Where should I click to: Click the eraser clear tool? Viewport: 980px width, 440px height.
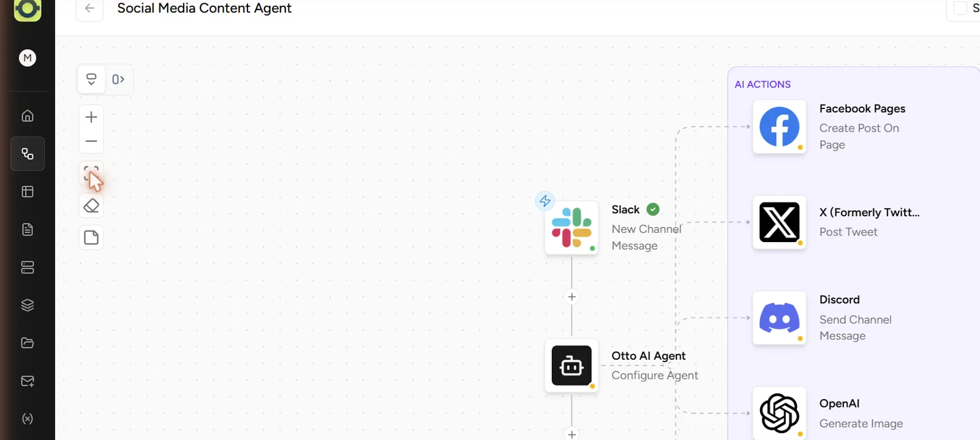[x=91, y=206]
